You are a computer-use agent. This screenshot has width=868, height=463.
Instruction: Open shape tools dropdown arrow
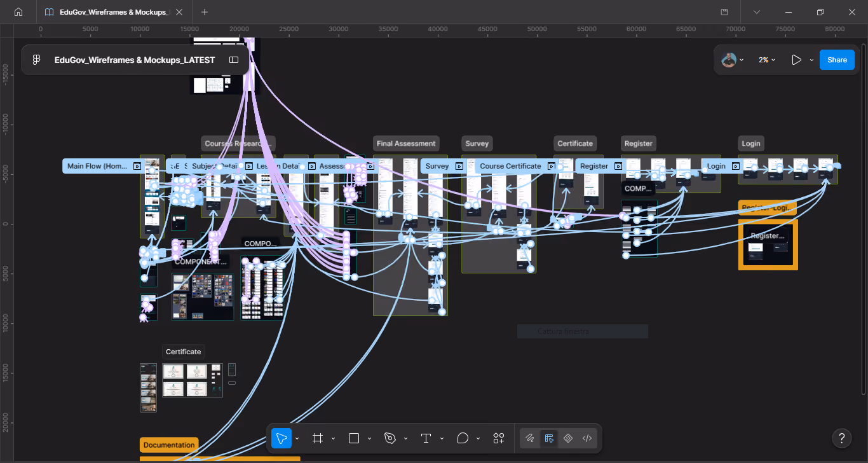tap(369, 439)
